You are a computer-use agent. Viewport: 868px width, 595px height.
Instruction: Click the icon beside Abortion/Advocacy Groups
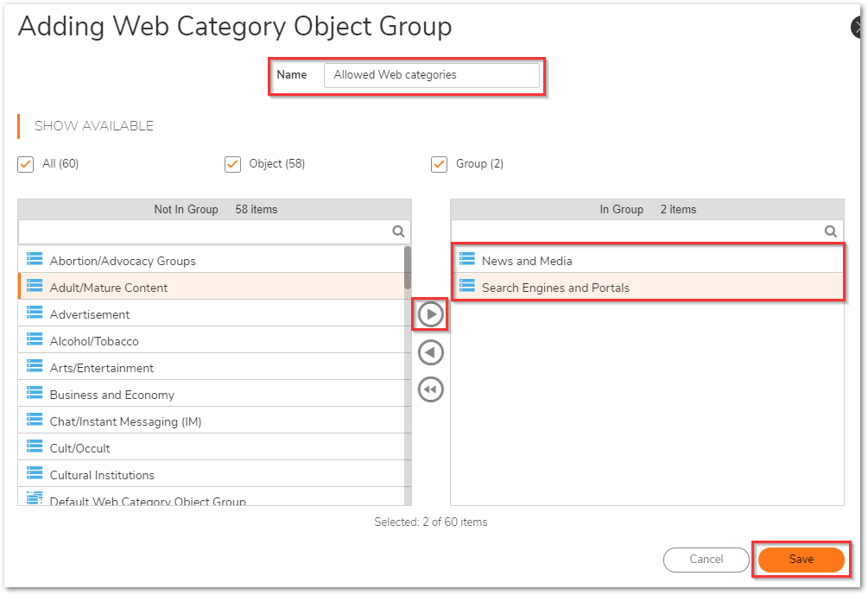click(x=35, y=260)
